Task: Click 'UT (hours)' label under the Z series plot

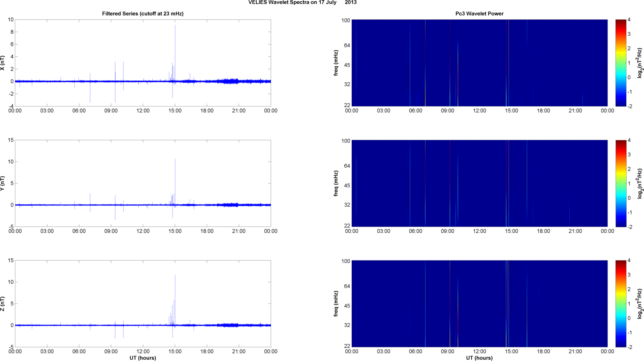Action: point(143,358)
